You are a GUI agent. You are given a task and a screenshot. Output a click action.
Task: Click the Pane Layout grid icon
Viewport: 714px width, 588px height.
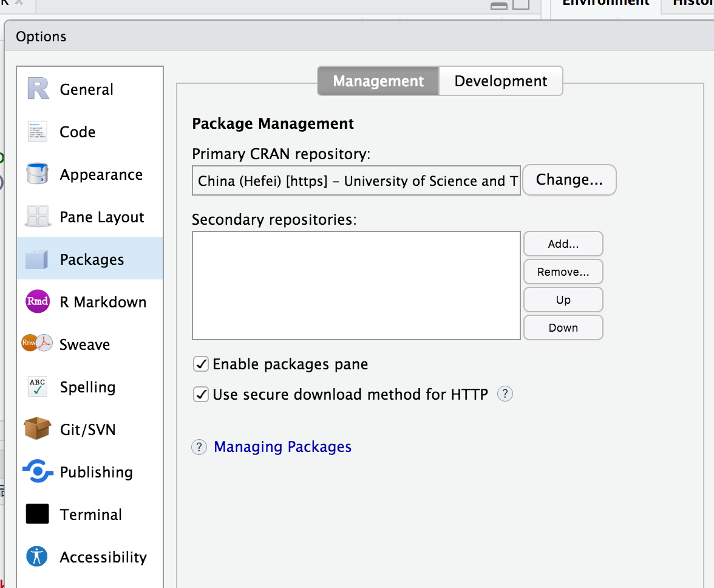[x=38, y=217]
